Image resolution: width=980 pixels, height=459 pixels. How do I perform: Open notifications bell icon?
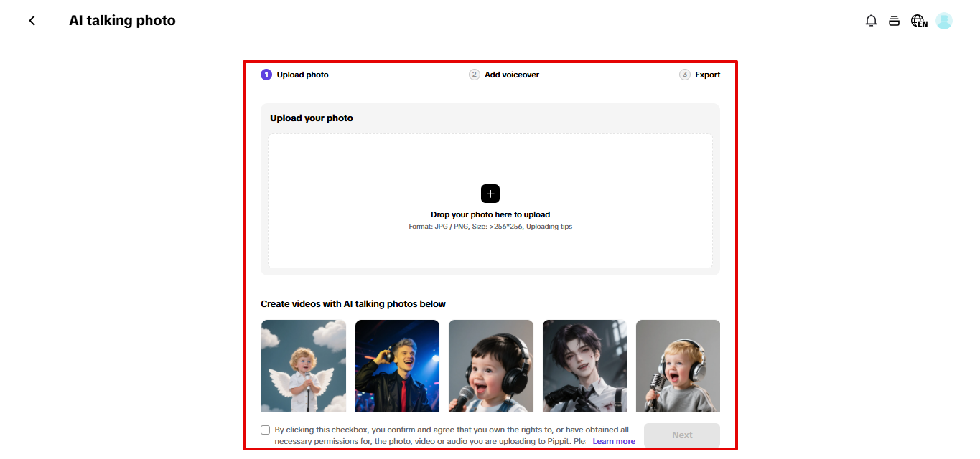point(871,20)
